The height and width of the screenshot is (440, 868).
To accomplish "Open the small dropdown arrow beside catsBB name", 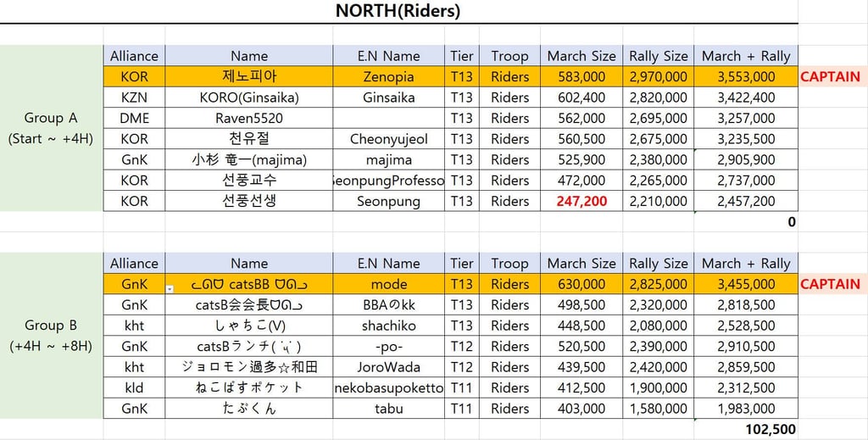I will 170,289.
